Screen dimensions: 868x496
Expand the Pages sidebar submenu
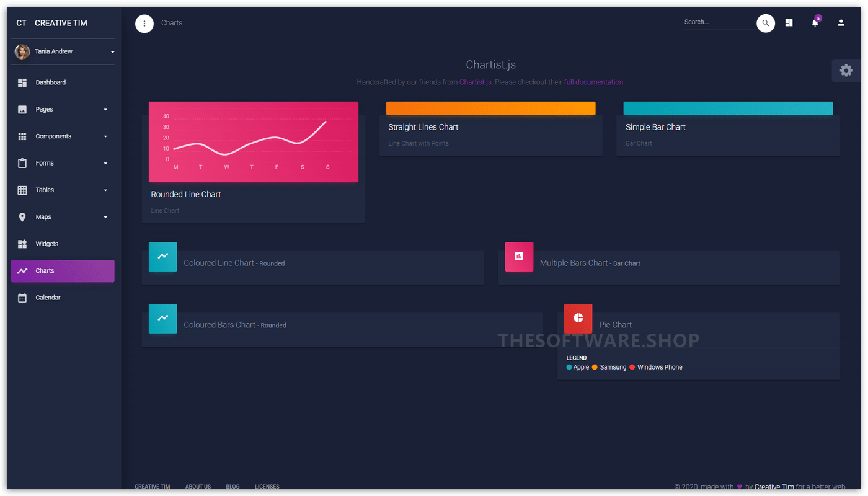[63, 110]
